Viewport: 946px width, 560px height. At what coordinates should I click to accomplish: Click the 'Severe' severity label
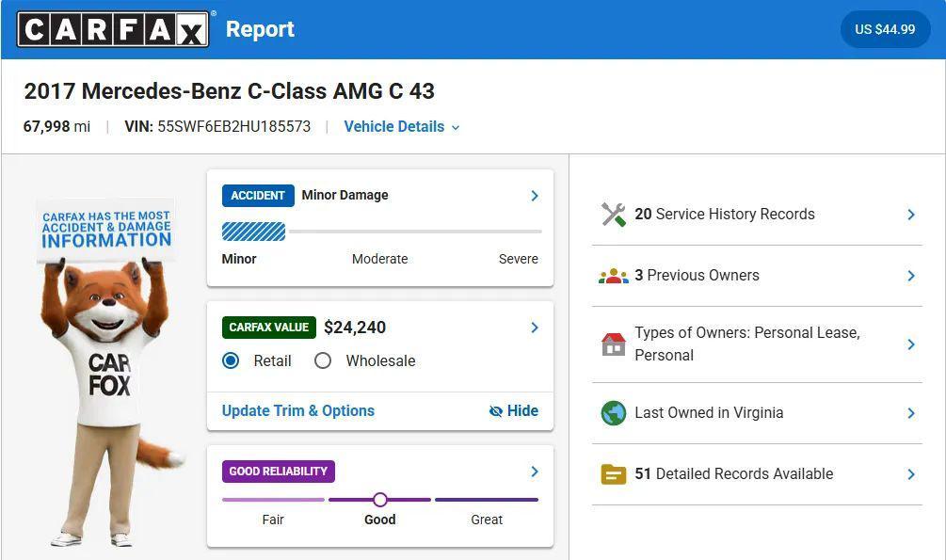click(519, 259)
